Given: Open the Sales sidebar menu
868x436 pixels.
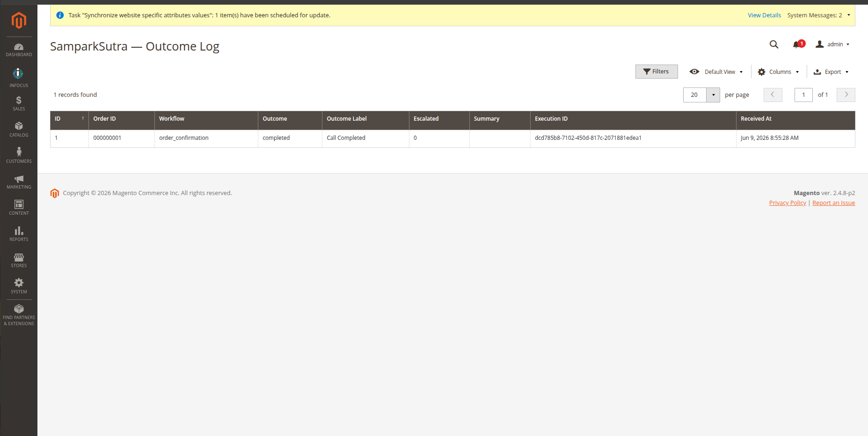Looking at the screenshot, I should tap(19, 103).
